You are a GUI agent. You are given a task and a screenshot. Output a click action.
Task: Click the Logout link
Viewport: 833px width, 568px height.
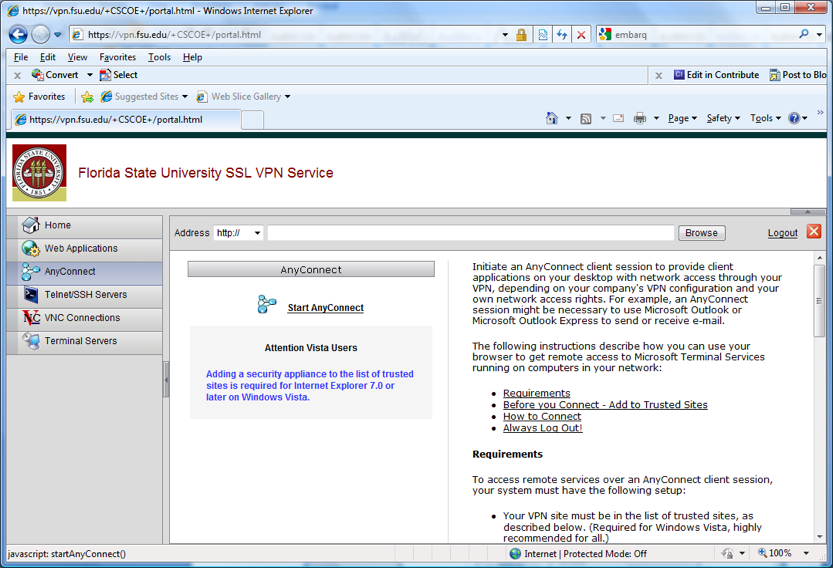pyautogui.click(x=783, y=233)
